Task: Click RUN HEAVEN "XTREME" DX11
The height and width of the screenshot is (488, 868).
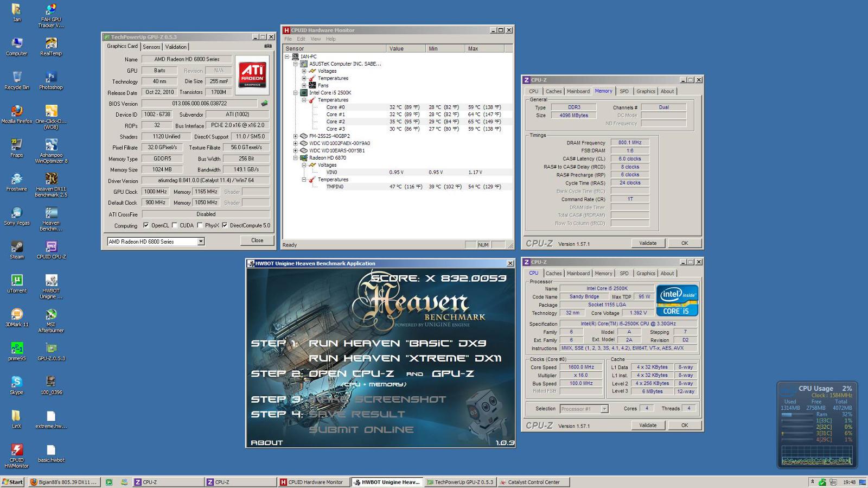Action: 405,358
